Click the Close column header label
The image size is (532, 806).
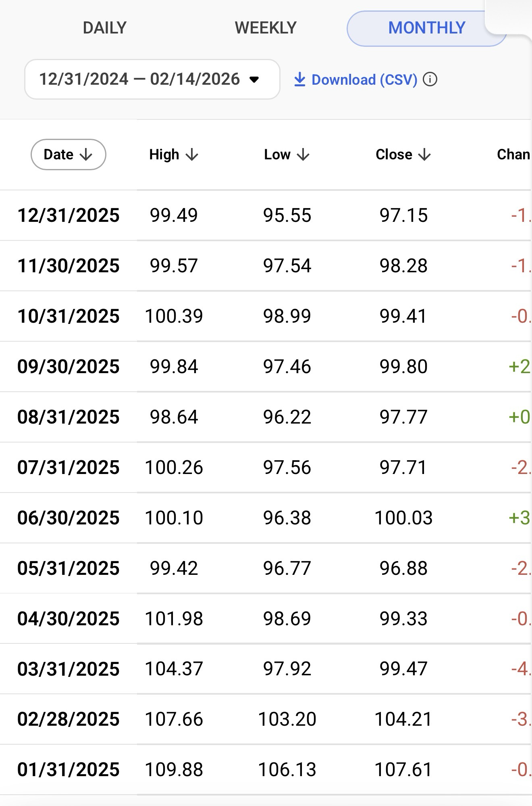[394, 155]
